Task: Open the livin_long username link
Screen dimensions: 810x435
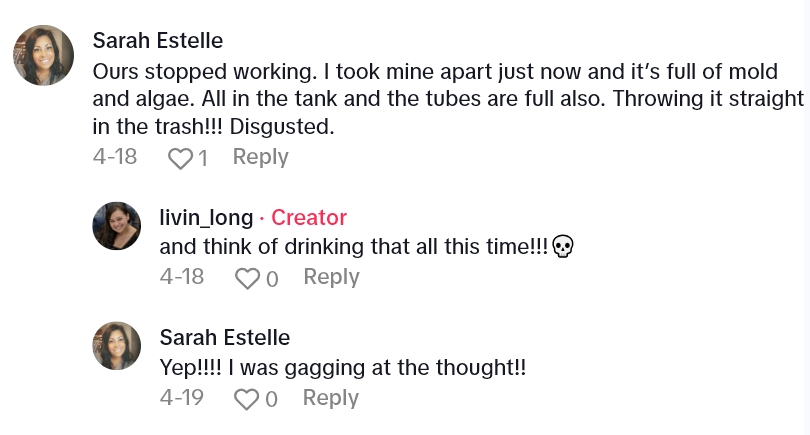Action: pyautogui.click(x=206, y=217)
